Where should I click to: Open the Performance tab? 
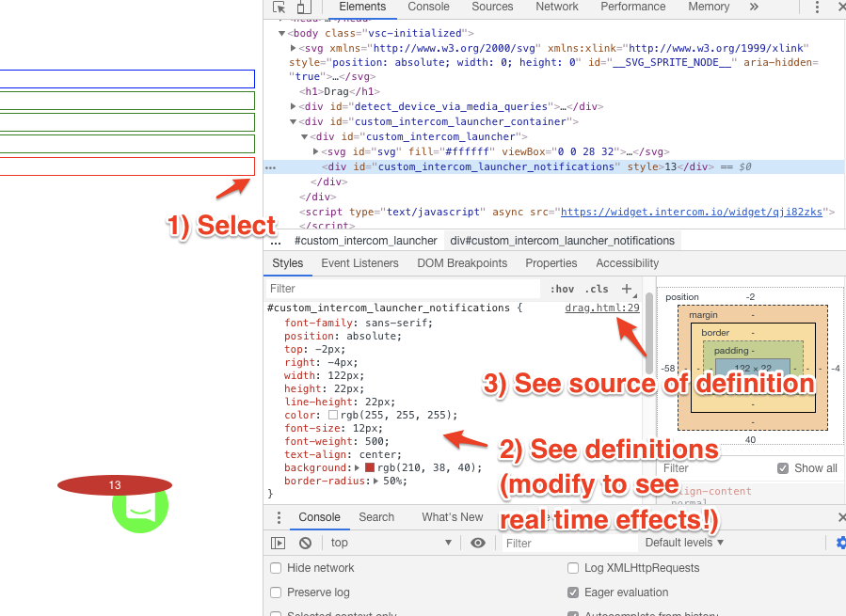[x=633, y=7]
